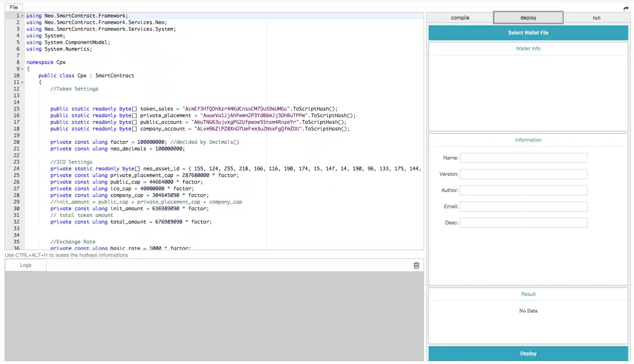Click the Deploy button
This screenshot has width=634, height=364.
pyautogui.click(x=528, y=354)
